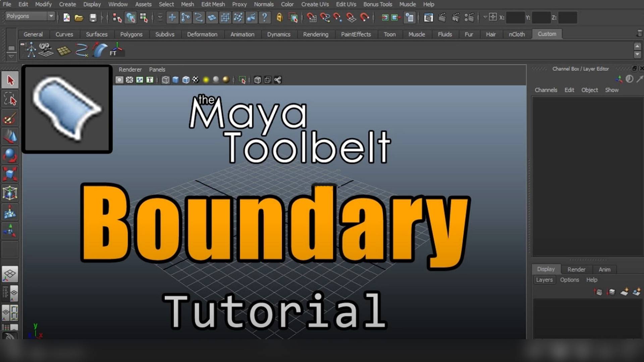Toggle the surfaces selection mask icon
The image size is (644, 362).
tap(212, 17)
